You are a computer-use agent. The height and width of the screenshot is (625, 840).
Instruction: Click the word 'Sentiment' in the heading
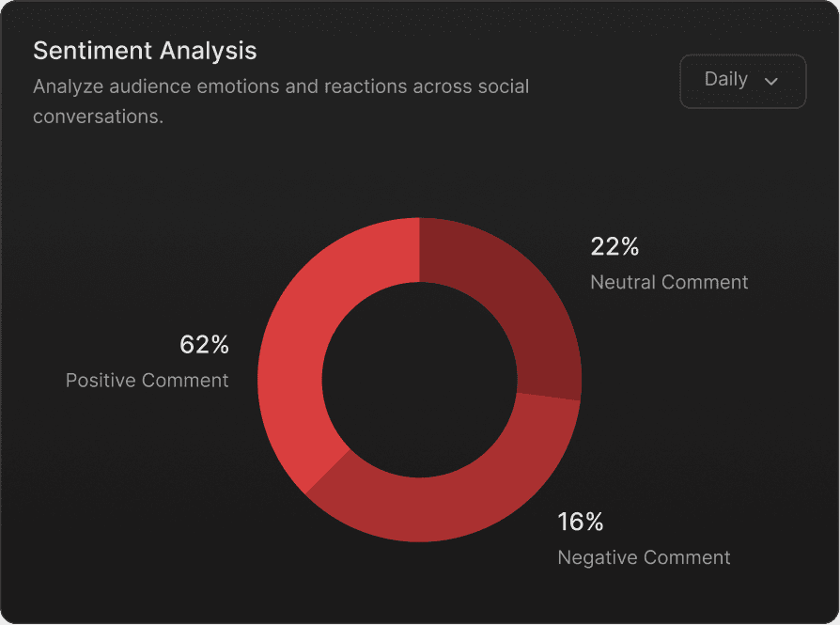(93, 51)
